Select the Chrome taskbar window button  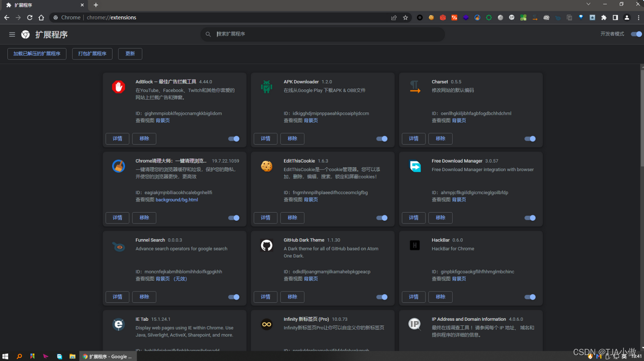[x=107, y=356]
